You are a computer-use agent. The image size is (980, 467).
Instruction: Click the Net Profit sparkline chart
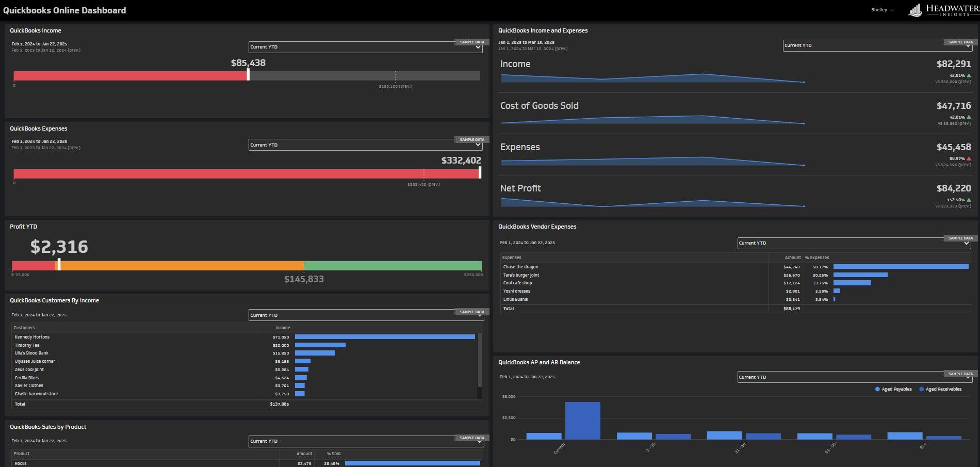[652, 203]
